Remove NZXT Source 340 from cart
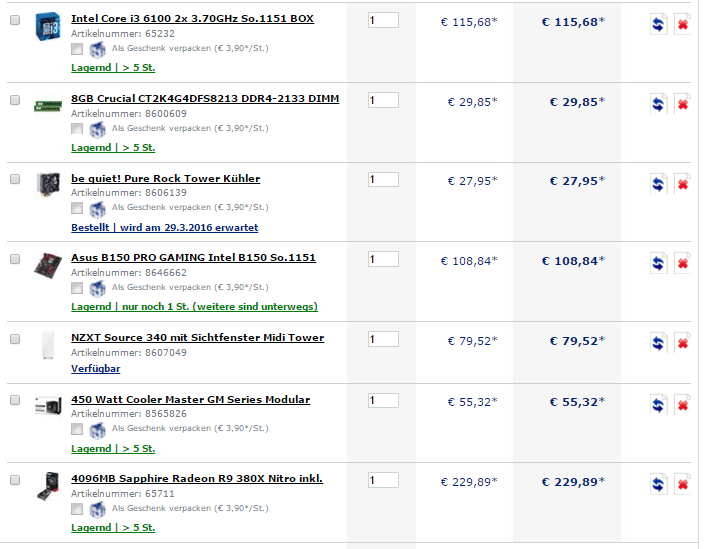708x549 pixels. (x=682, y=343)
